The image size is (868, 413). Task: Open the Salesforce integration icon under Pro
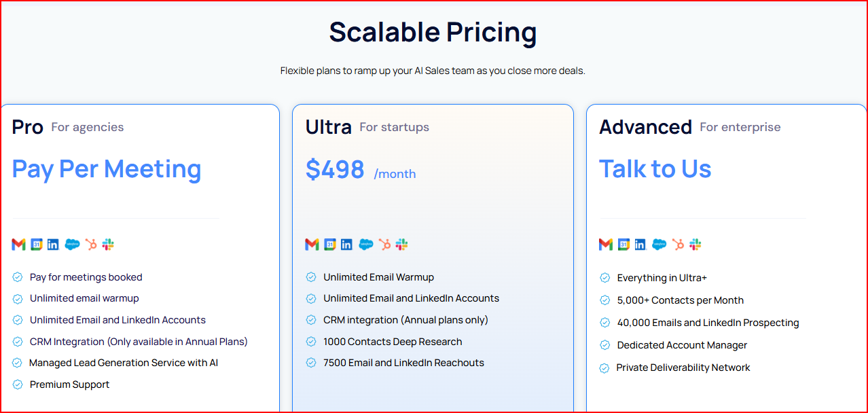(71, 244)
